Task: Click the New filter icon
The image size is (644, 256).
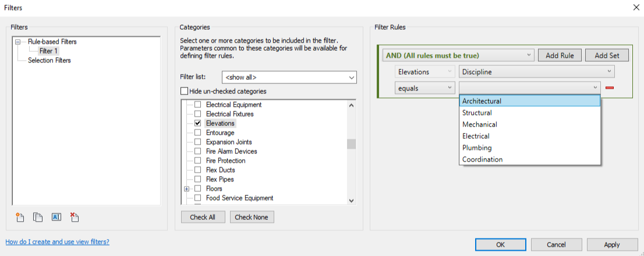Action: (20, 218)
